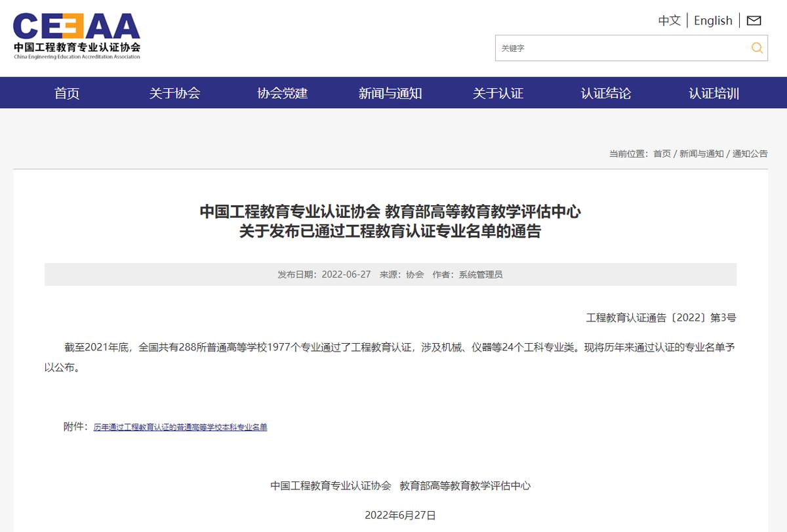787x532 pixels.
Task: Open the 关于协会 menu
Action: coord(174,93)
